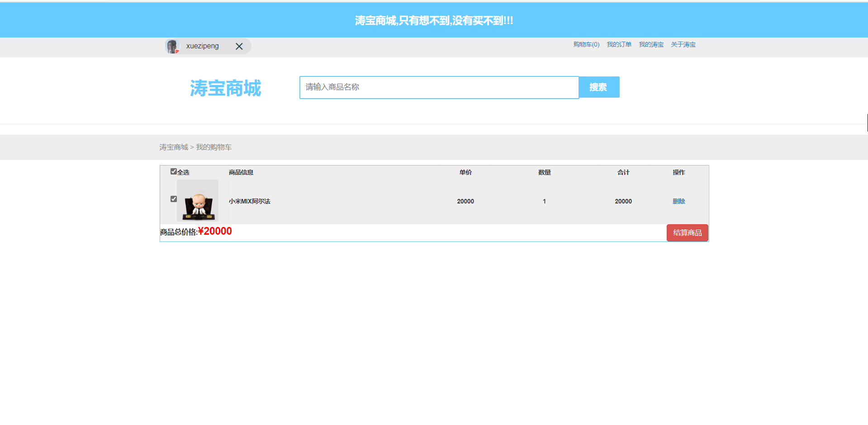Click the 操作 column header
Viewport: 868px width, 425px height.
678,172
